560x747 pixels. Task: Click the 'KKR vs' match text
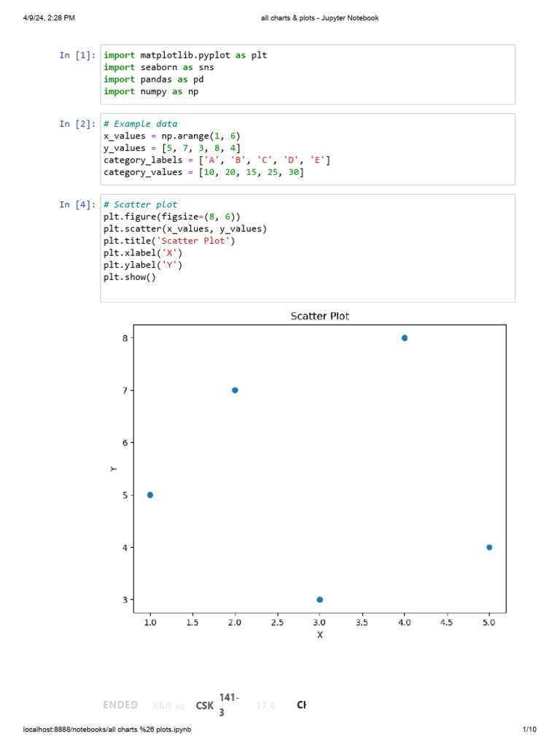click(168, 705)
